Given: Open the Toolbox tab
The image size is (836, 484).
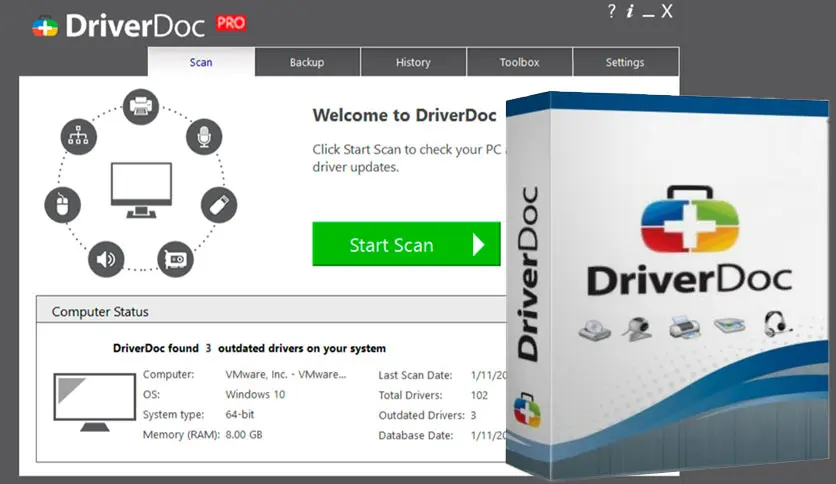Looking at the screenshot, I should (x=519, y=62).
